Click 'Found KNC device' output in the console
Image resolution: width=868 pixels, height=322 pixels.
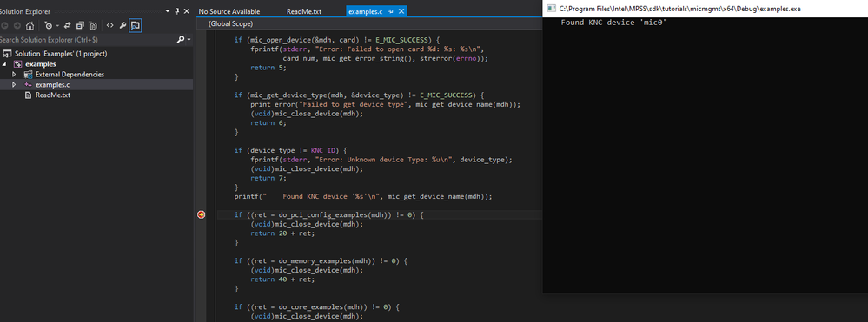tap(613, 23)
